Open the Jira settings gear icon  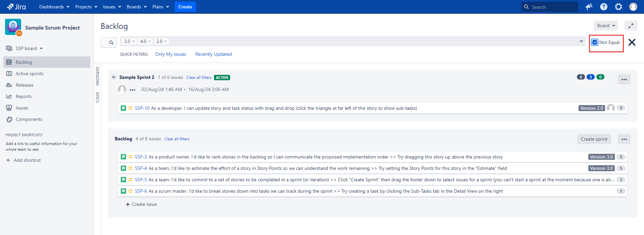click(619, 7)
